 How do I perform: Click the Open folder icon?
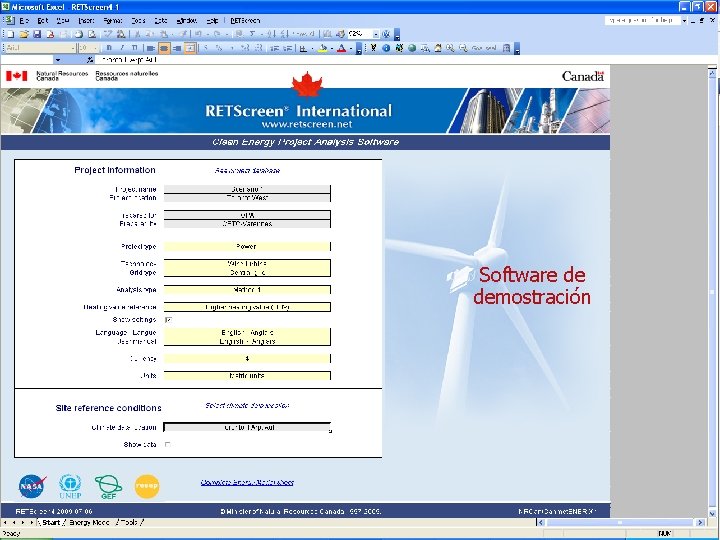click(x=24, y=34)
